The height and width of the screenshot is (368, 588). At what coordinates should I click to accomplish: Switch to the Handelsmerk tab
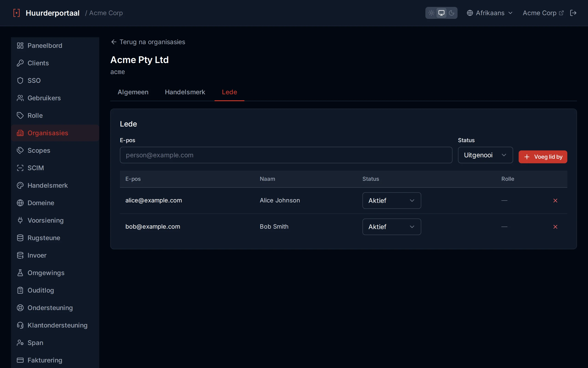coord(185,92)
